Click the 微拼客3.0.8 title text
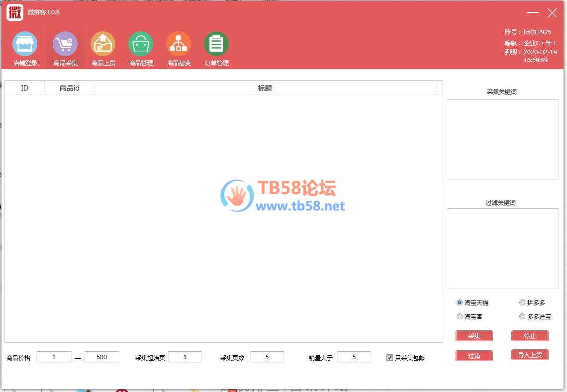This screenshot has width=567, height=392. 44,12
